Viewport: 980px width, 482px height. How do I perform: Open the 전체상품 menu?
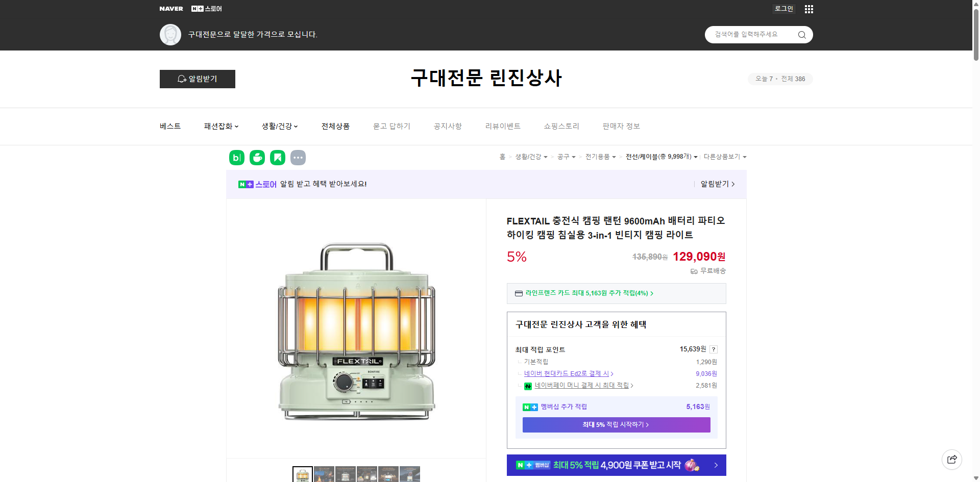tap(335, 126)
